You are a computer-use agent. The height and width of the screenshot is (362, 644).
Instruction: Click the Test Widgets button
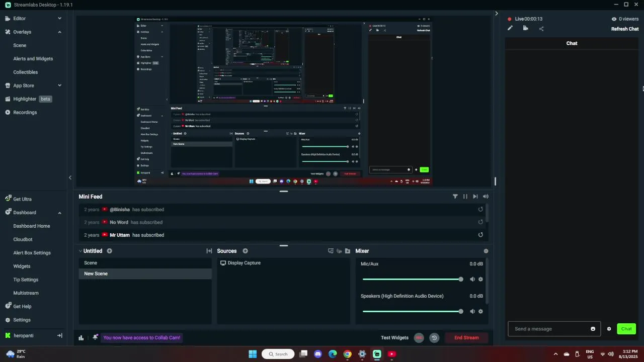394,338
